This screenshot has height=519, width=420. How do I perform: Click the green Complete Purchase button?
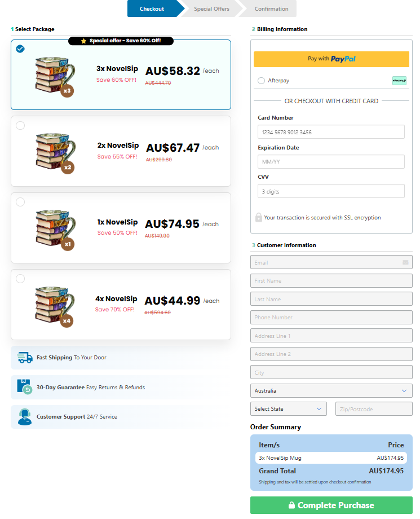331,505
